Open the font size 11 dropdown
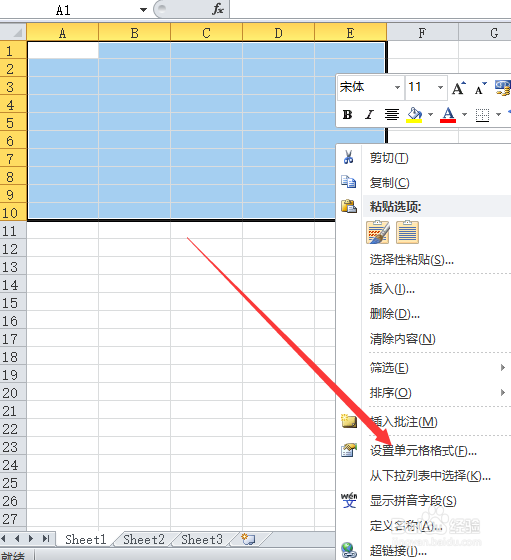This screenshot has height=560, width=511. pyautogui.click(x=440, y=88)
